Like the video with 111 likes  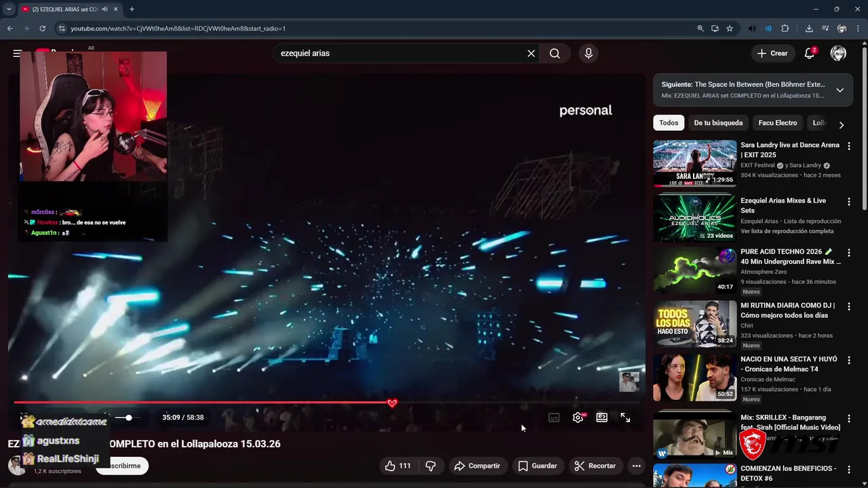pyautogui.click(x=398, y=466)
